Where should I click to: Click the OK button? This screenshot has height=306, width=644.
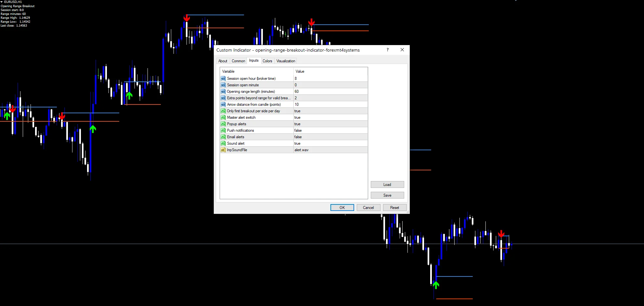(342, 208)
